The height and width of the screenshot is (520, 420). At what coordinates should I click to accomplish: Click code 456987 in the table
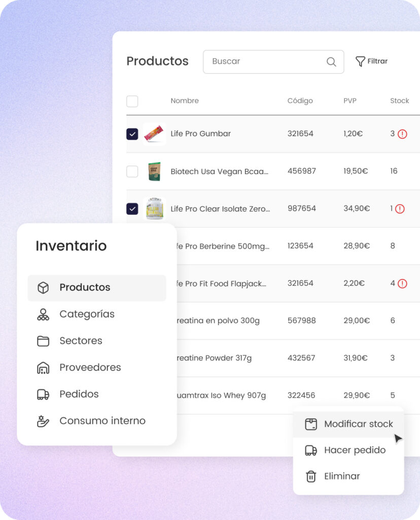pyautogui.click(x=301, y=171)
